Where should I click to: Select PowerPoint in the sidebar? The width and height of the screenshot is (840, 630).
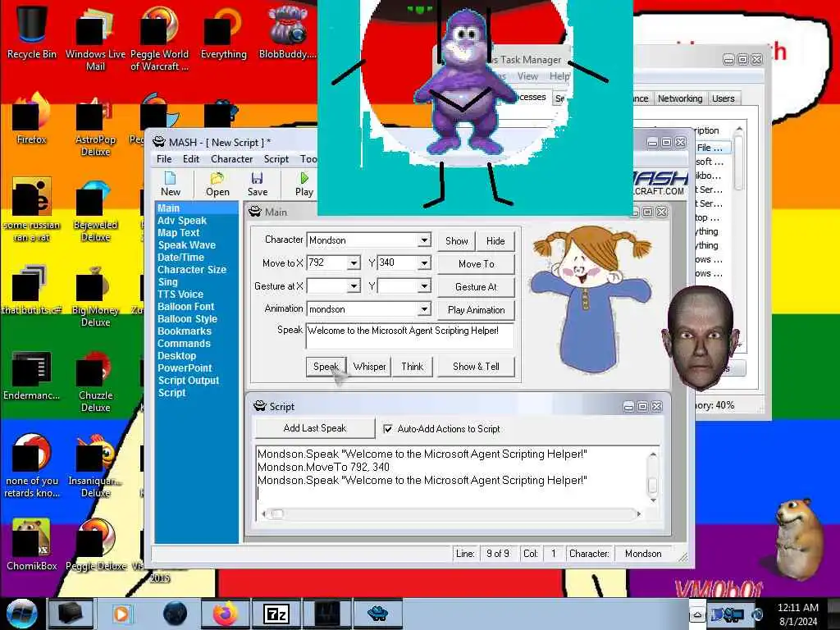click(x=185, y=368)
